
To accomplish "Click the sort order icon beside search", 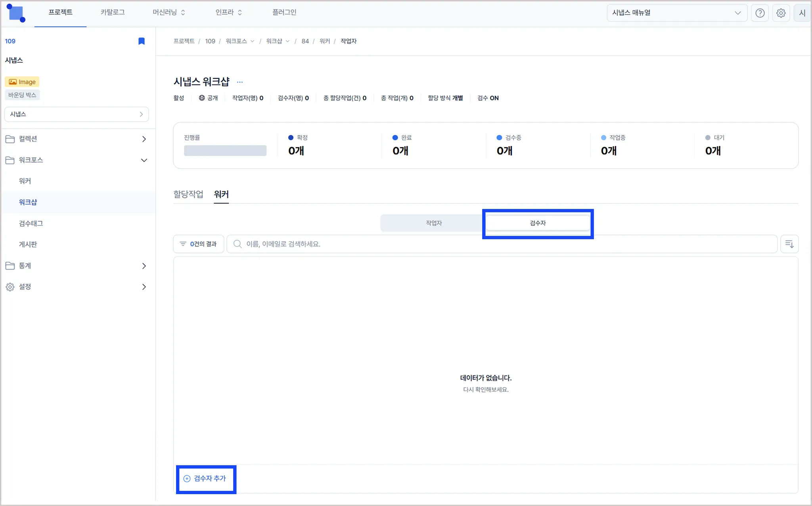I will point(789,244).
